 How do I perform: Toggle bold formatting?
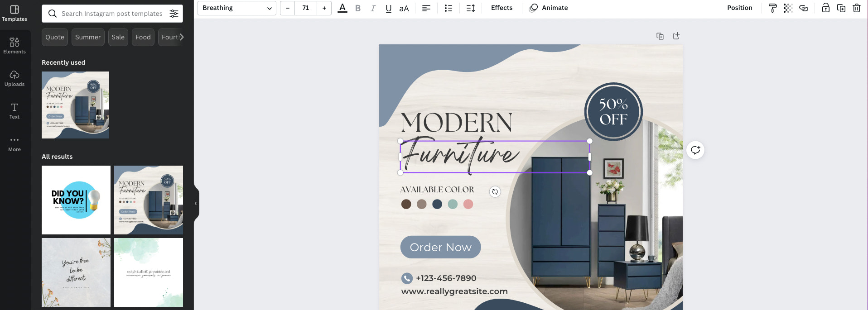tap(358, 8)
